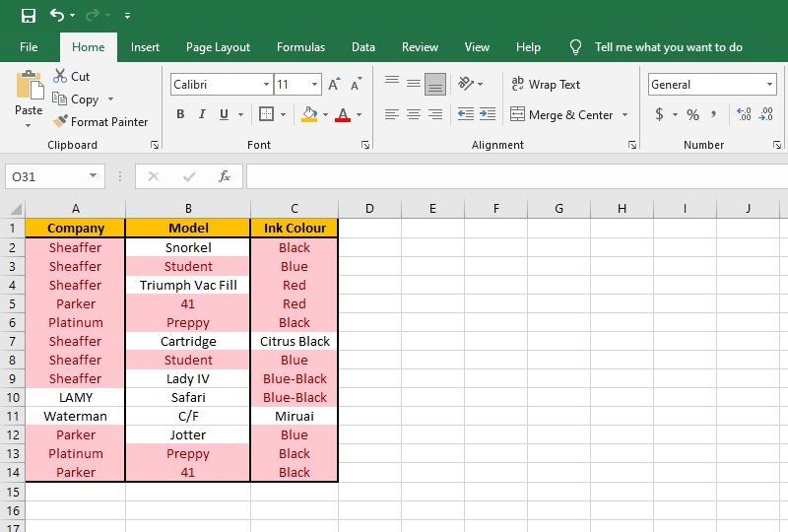
Task: Click the Copy button
Action: [x=76, y=100]
